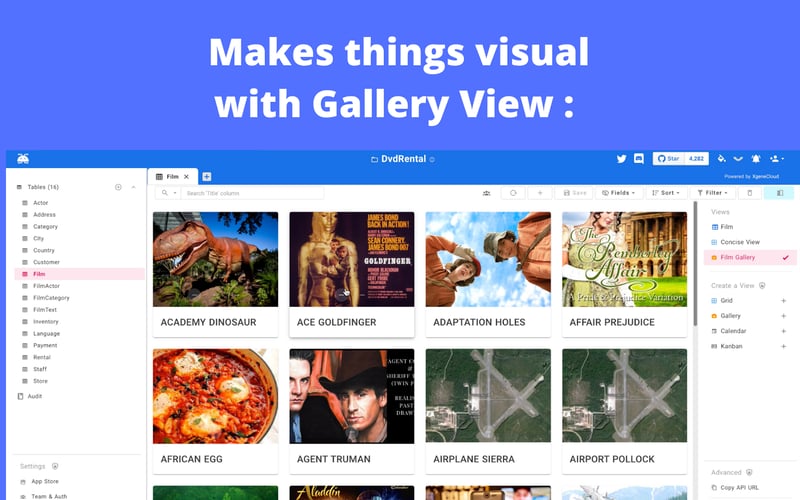Open the App Store settings

click(44, 482)
